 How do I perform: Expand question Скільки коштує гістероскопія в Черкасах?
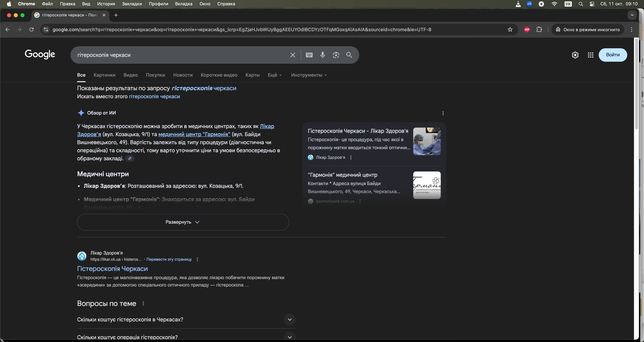[x=289, y=320]
